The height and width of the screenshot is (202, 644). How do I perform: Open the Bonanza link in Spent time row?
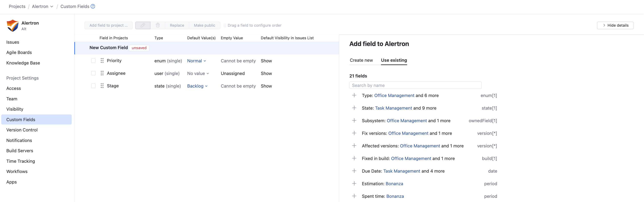pyautogui.click(x=395, y=196)
